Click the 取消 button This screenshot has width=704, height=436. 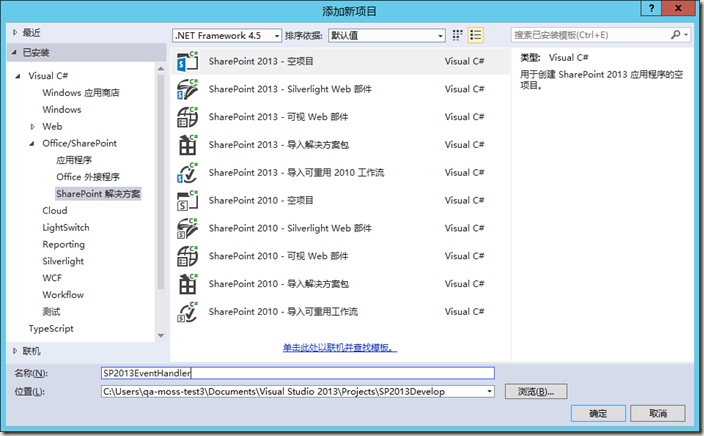(658, 414)
